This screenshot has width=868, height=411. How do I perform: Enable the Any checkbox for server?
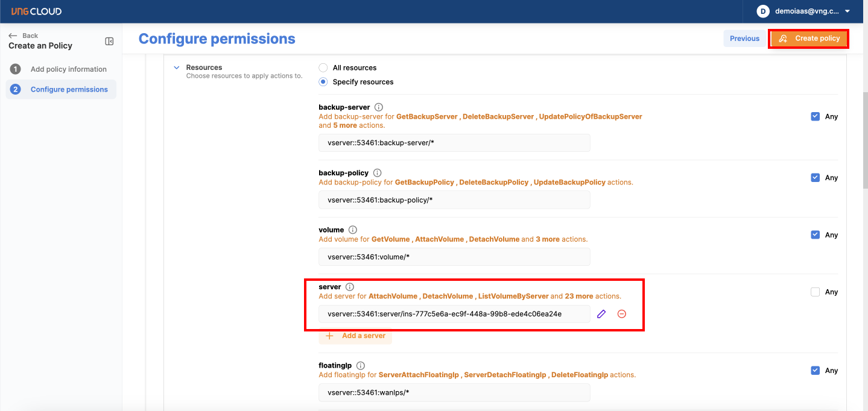tap(815, 292)
